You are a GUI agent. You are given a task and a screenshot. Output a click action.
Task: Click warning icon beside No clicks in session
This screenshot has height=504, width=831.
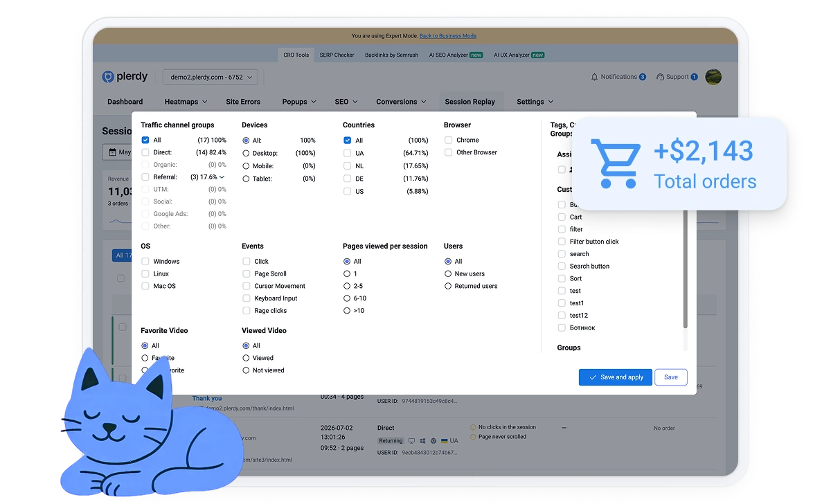click(473, 427)
